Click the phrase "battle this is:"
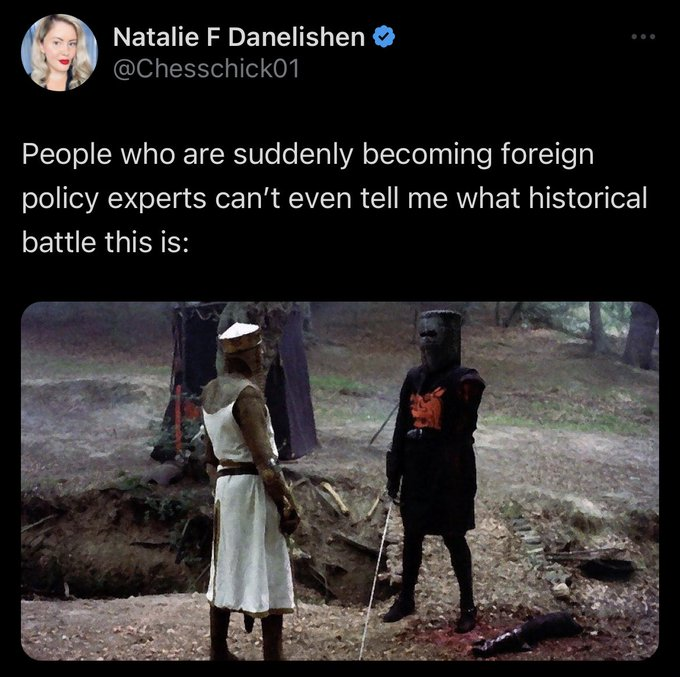680x677 pixels. (105, 242)
